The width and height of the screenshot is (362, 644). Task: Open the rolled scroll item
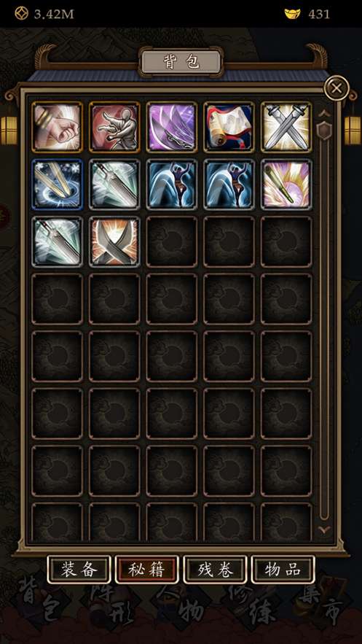229,128
